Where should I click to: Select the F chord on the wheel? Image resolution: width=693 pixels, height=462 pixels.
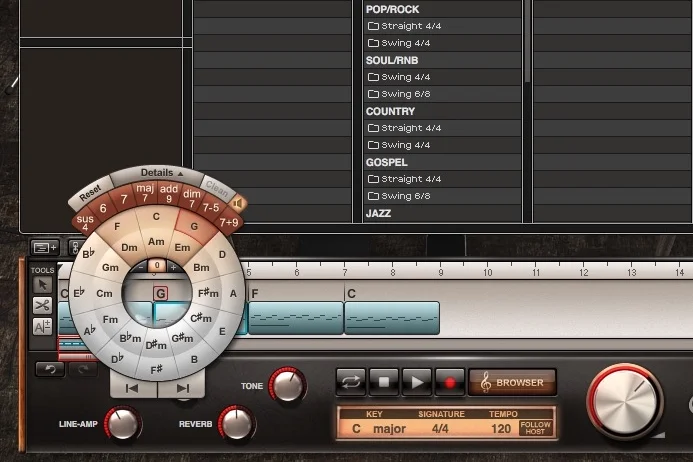pyautogui.click(x=117, y=226)
